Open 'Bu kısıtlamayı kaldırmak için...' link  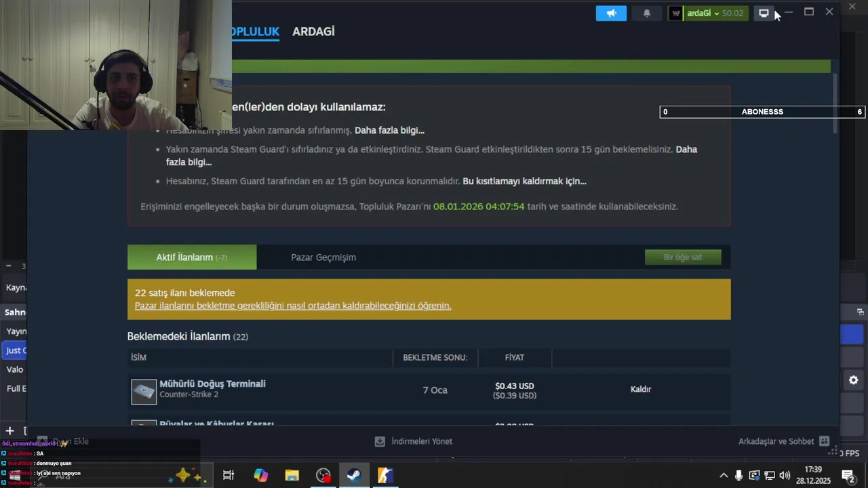[x=524, y=181]
